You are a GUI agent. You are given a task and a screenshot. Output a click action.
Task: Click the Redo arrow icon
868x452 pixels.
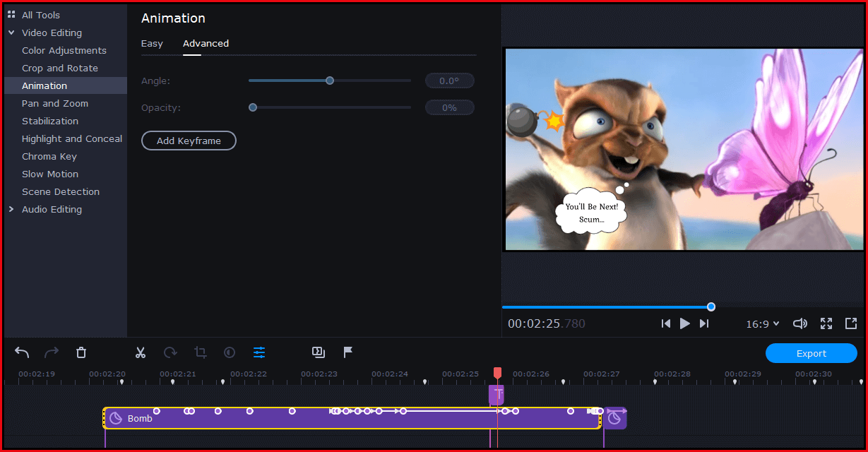coord(52,352)
